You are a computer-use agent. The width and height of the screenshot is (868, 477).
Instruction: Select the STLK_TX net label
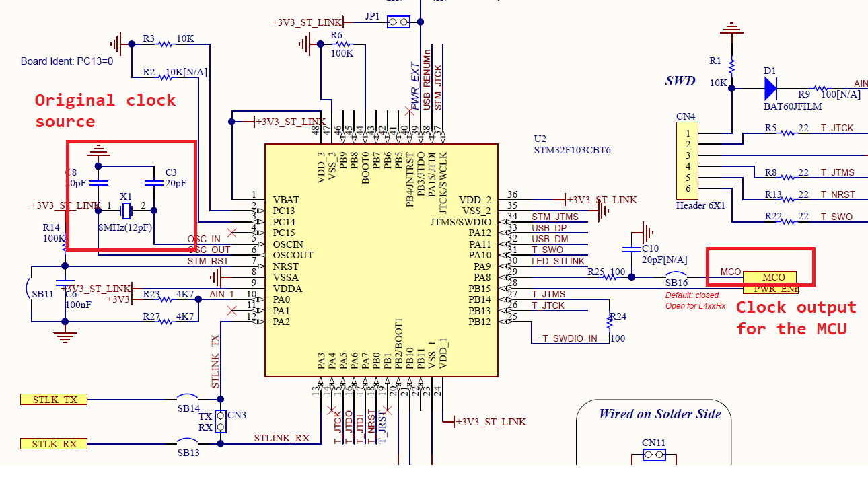52,399
